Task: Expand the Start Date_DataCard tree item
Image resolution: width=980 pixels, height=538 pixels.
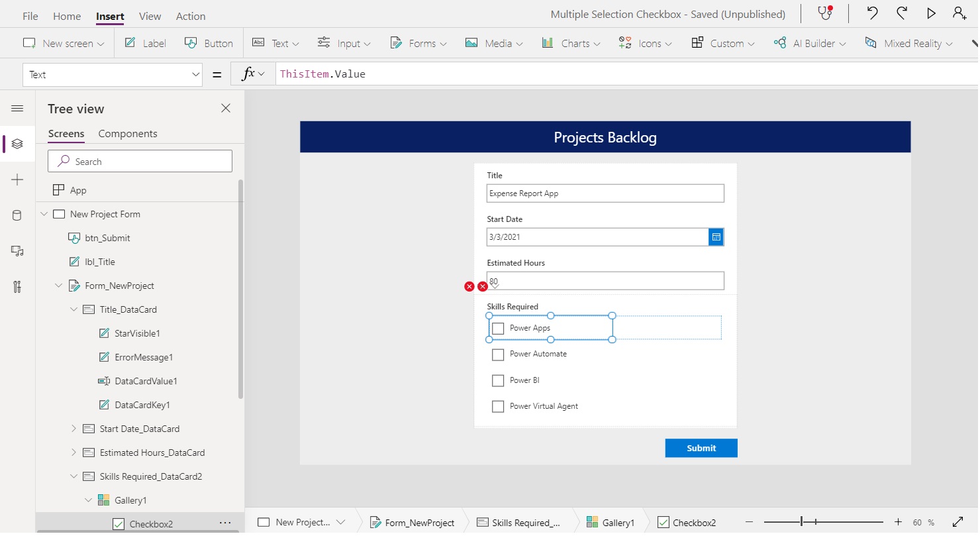Action: coord(73,429)
